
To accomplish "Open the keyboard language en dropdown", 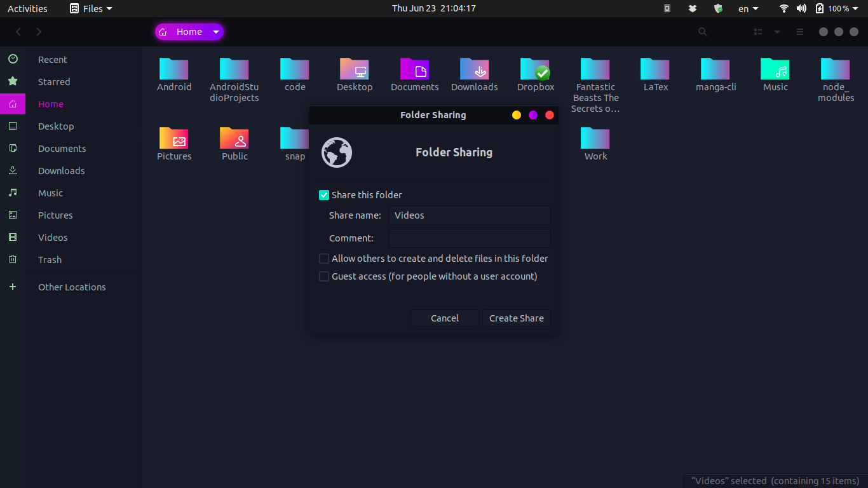I will pos(748,8).
